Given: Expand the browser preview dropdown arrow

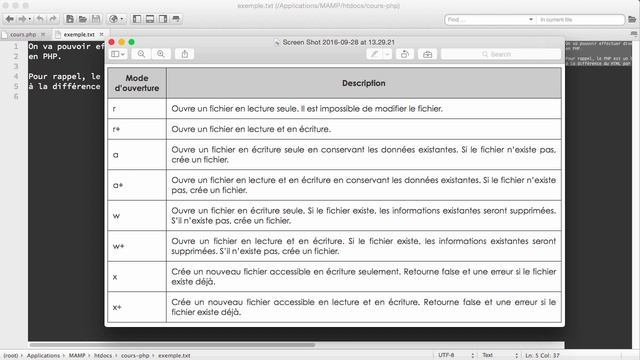Looking at the screenshot, I should pos(122,19).
